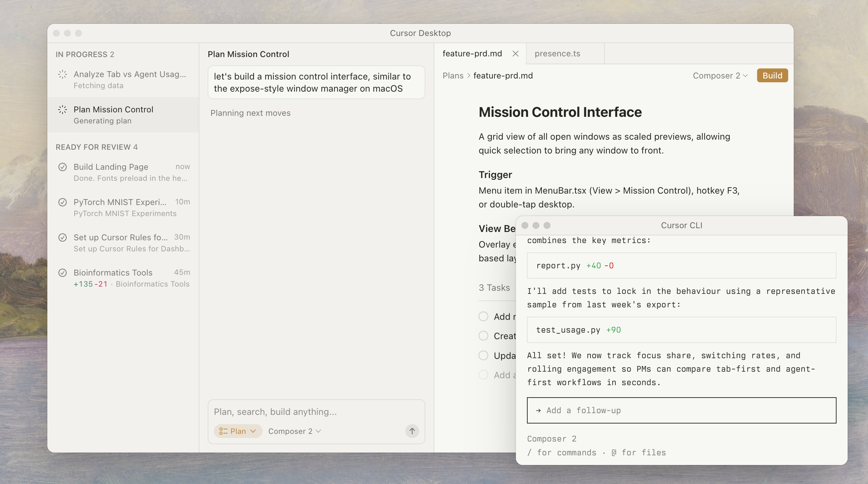Open the Plan mode dropdown
868x484 pixels.
[x=238, y=431]
